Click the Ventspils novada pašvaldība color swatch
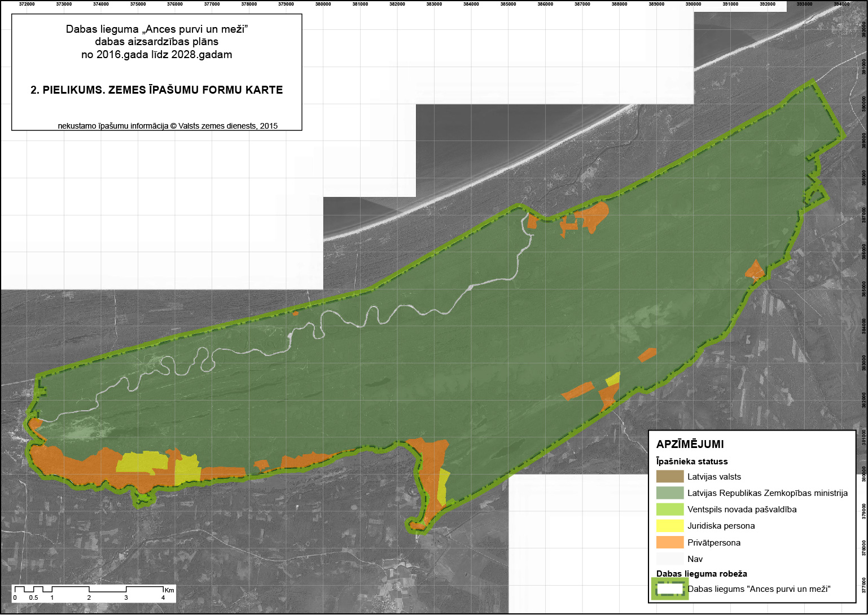This screenshot has width=868, height=615. click(x=670, y=509)
